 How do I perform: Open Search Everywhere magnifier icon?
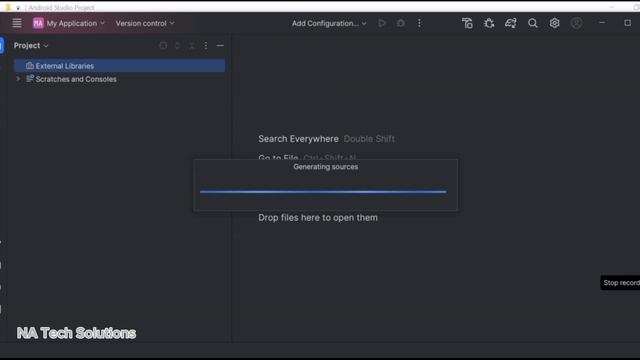tap(533, 23)
